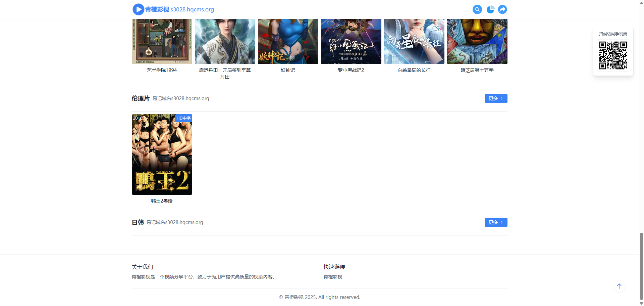Click the 青橙影视 quick link in footer

pyautogui.click(x=333, y=277)
